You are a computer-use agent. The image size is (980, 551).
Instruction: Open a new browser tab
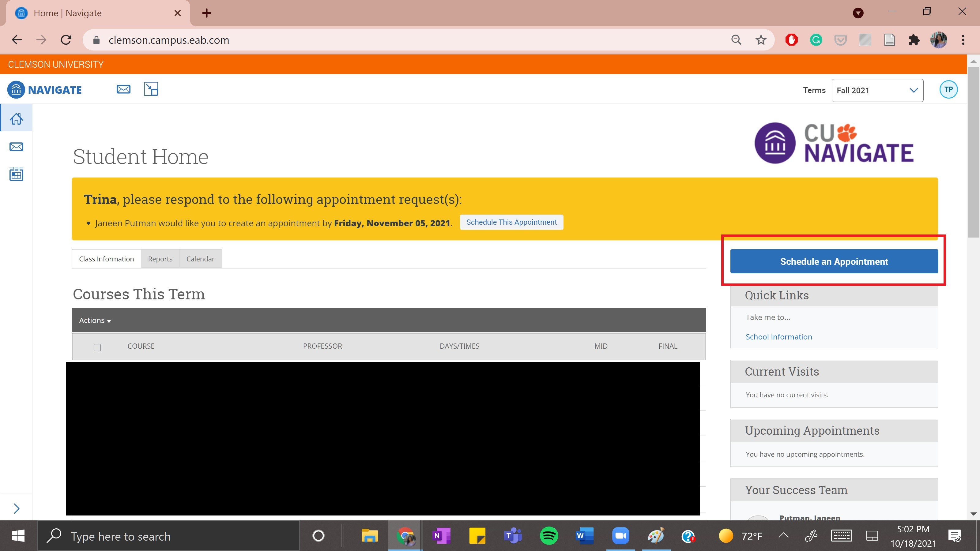[x=207, y=13]
